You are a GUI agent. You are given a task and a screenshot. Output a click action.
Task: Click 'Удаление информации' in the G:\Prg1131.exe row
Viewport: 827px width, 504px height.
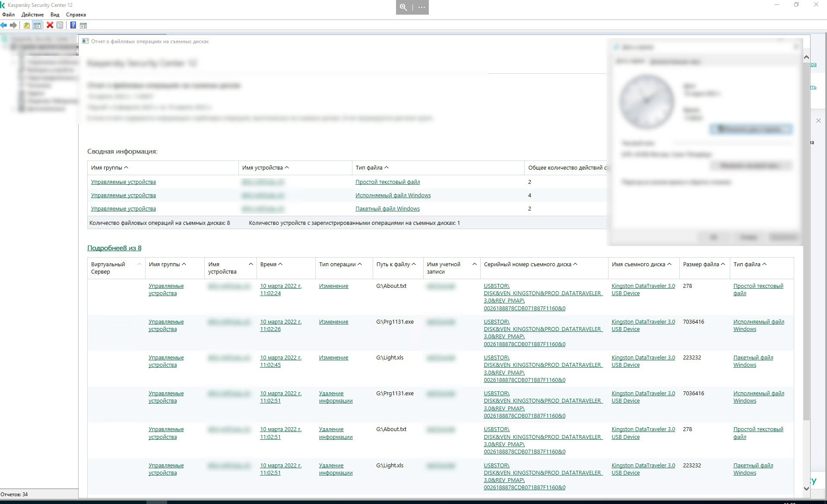pos(336,397)
